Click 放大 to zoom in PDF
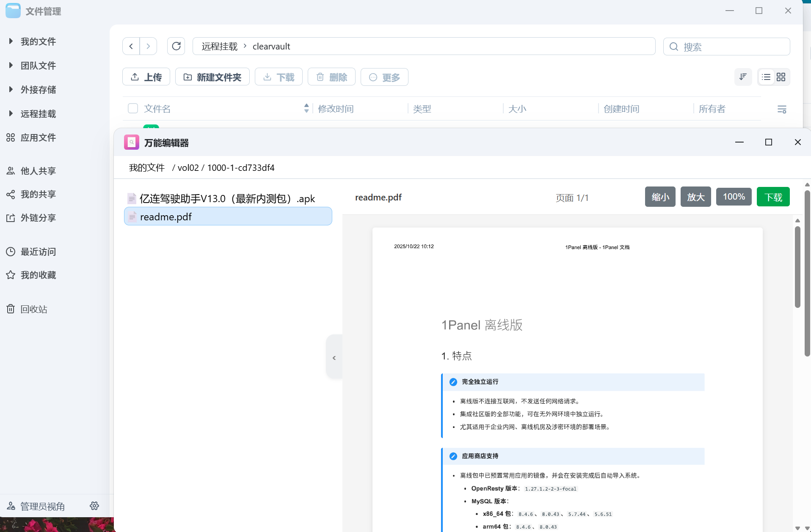This screenshot has height=532, width=811. pyautogui.click(x=695, y=197)
